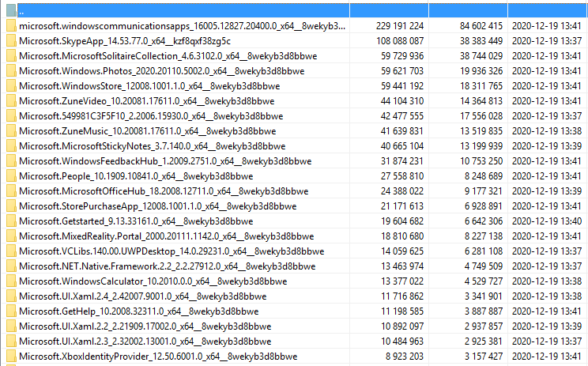Click size value 44 104 310

(402, 101)
